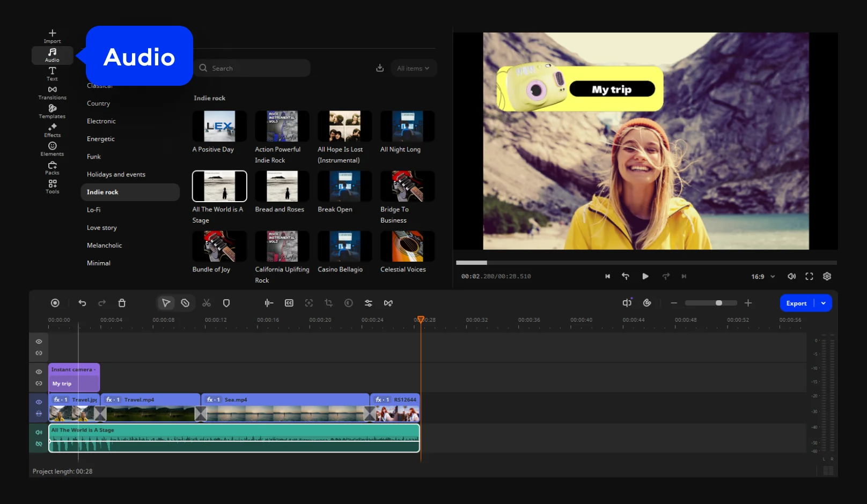Open the 16:9 aspect ratio dropdown
Viewport: 867px width, 504px height.
[763, 277]
